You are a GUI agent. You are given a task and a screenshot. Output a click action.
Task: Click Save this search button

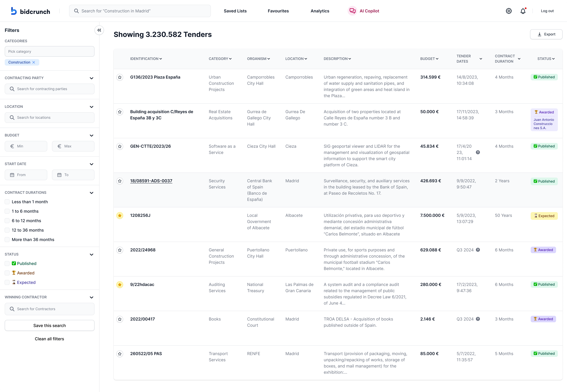[49, 325]
